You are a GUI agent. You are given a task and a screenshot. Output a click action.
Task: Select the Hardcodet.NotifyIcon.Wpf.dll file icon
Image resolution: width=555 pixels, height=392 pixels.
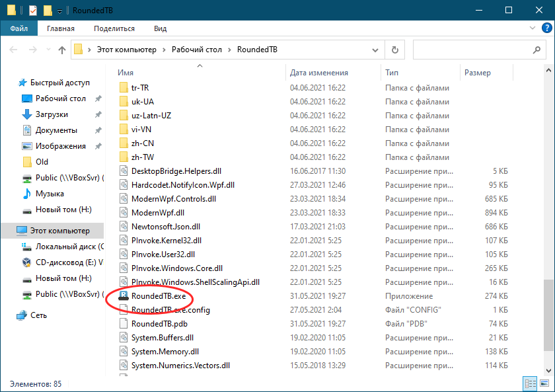[x=124, y=185]
